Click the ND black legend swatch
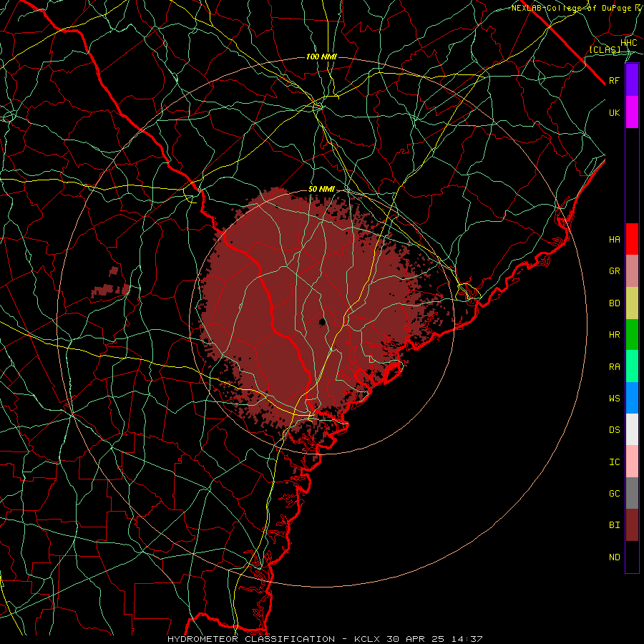644x644 pixels. point(632,557)
